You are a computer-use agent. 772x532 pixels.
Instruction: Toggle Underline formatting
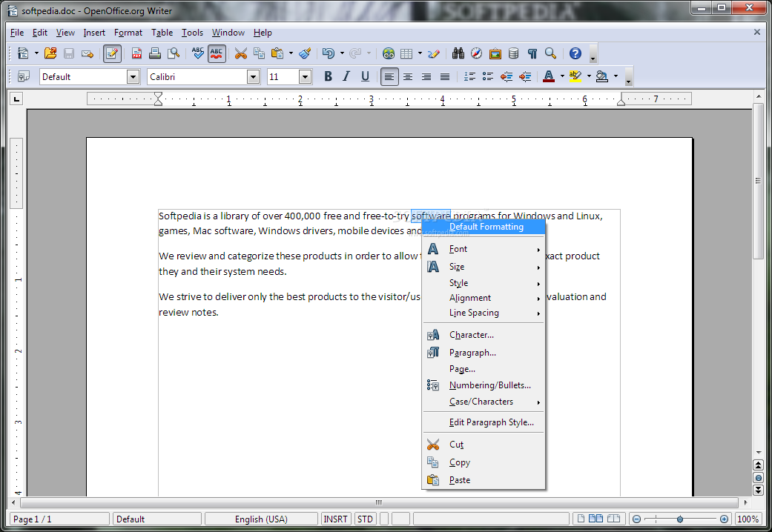click(x=365, y=76)
